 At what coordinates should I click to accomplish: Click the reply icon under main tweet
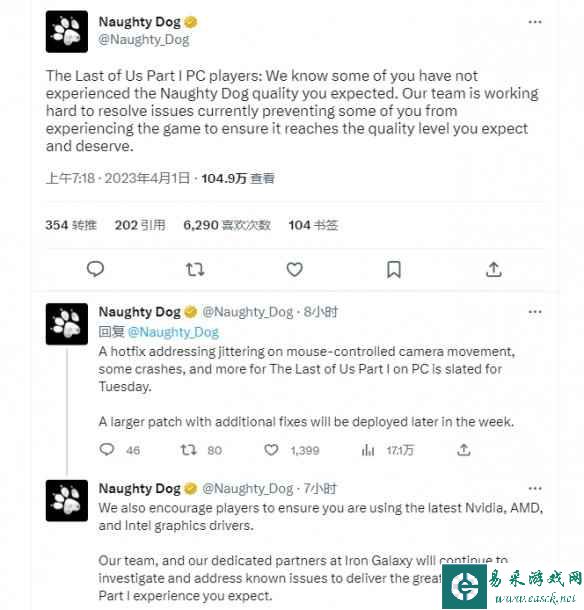pos(95,269)
